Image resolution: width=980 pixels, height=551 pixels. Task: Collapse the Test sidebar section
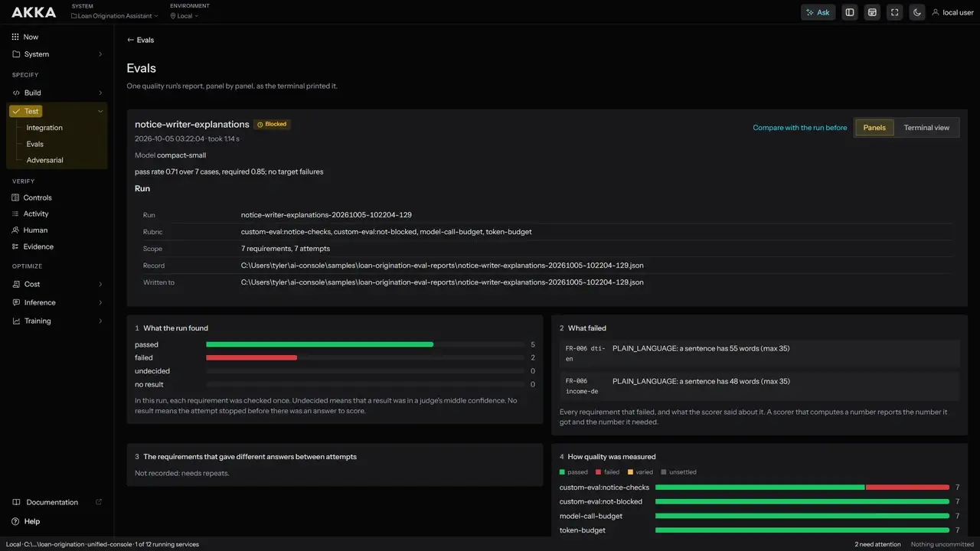click(x=57, y=111)
